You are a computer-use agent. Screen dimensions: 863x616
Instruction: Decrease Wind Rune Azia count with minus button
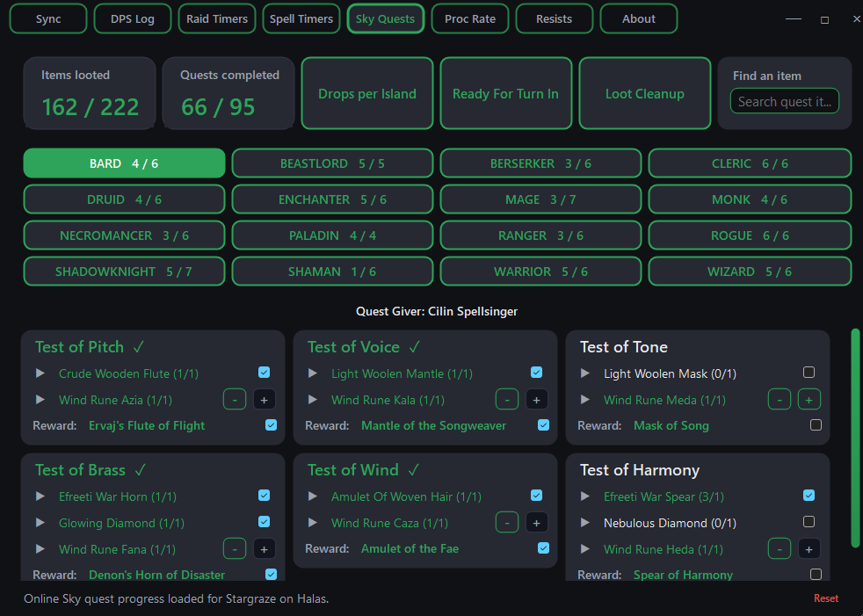tap(235, 400)
